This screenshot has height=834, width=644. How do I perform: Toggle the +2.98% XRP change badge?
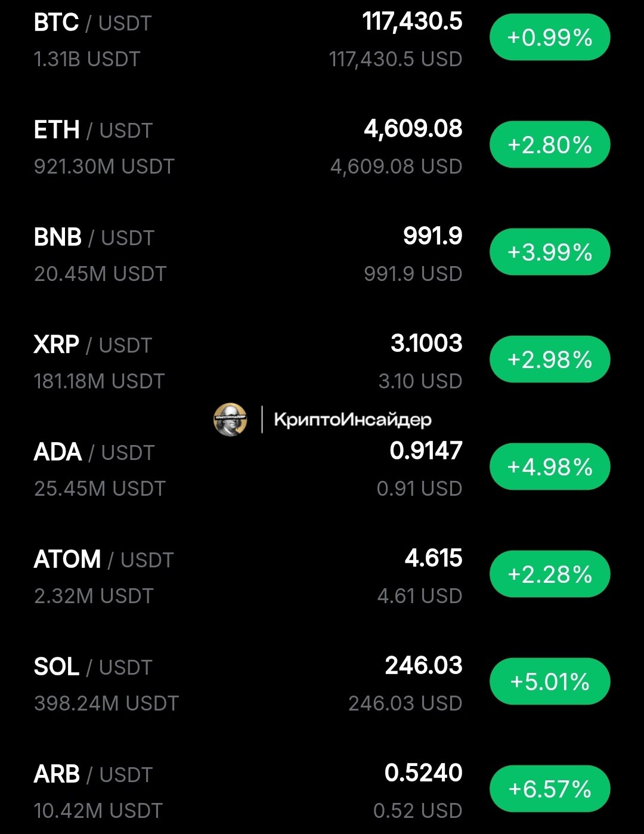550,360
